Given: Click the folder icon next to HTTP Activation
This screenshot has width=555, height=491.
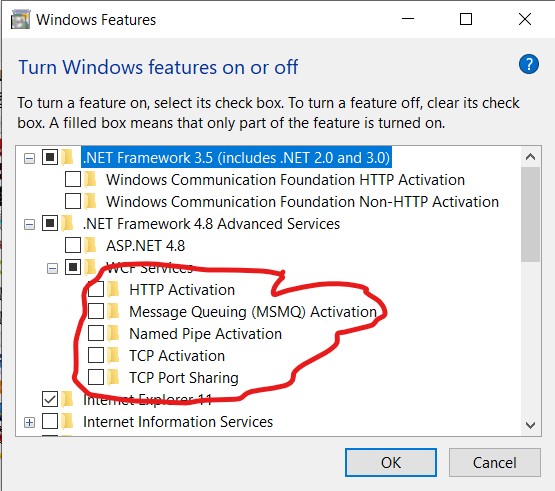Looking at the screenshot, I should (113, 289).
